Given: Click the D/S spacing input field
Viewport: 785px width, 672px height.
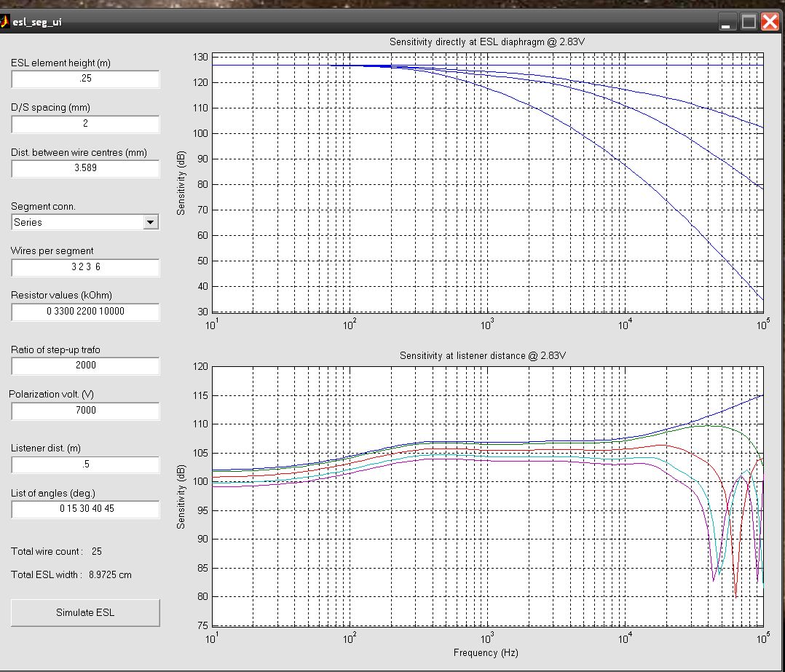Looking at the screenshot, I should point(85,124).
